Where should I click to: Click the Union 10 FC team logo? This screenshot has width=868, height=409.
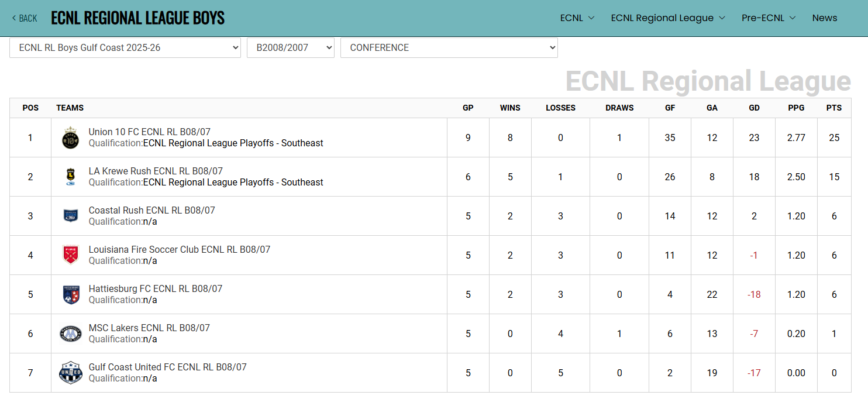pyautogui.click(x=70, y=138)
